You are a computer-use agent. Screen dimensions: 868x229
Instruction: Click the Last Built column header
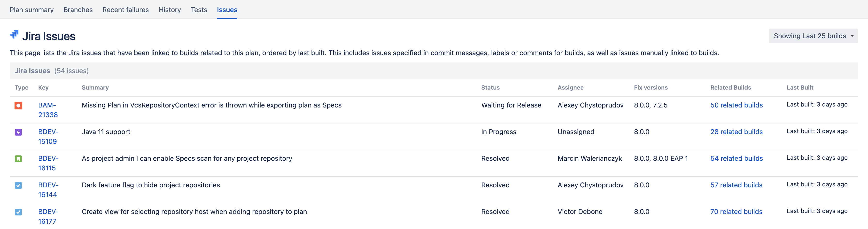click(800, 88)
